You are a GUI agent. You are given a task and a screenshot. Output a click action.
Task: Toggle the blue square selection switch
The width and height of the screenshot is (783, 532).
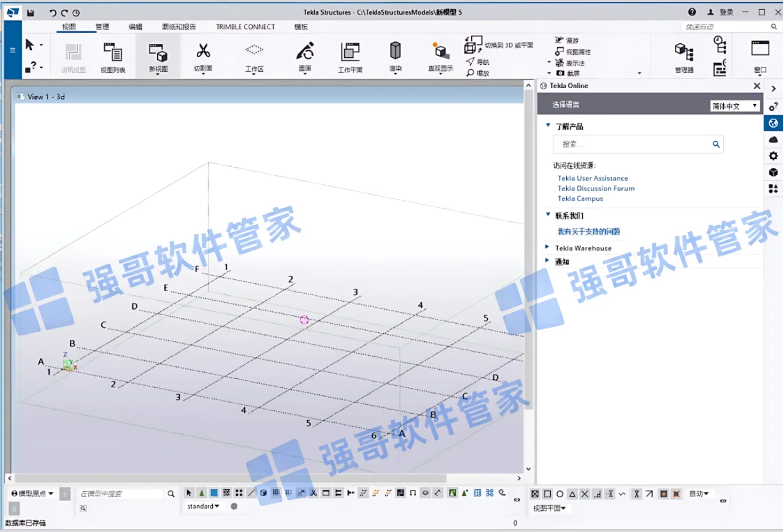point(214,493)
